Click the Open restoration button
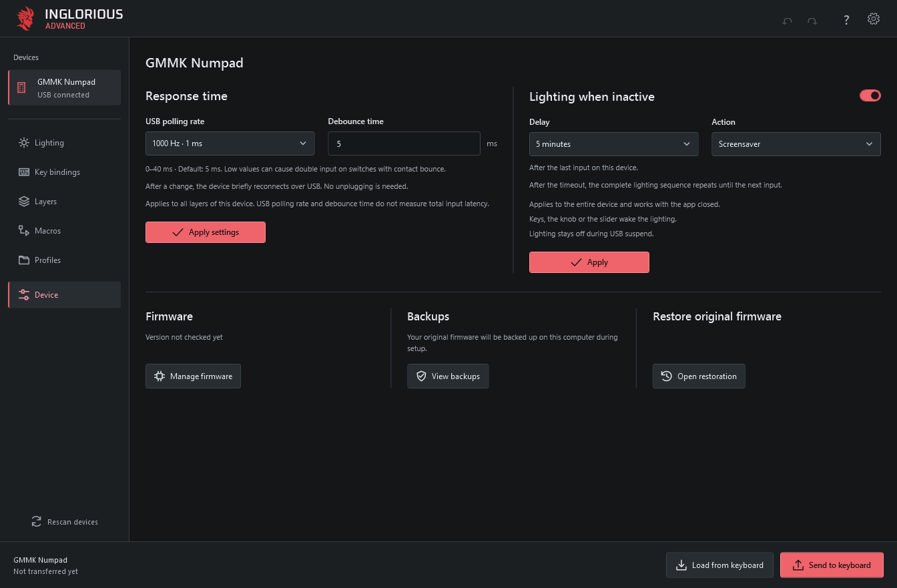 pyautogui.click(x=699, y=376)
